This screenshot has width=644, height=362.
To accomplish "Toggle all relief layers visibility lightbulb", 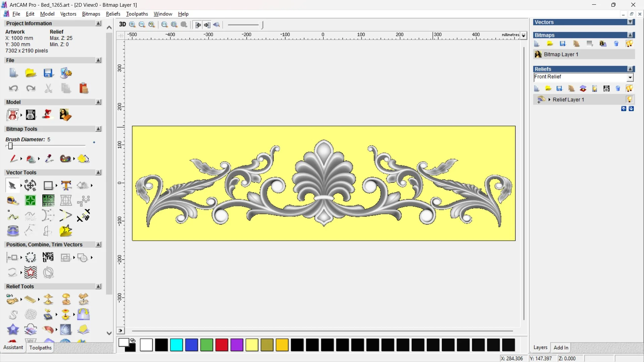I will (x=629, y=88).
